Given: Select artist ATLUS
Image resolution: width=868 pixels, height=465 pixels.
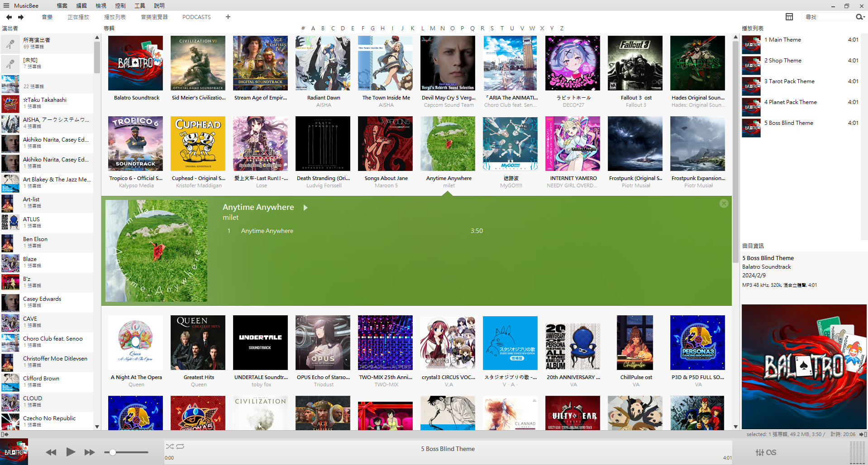Looking at the screenshot, I should click(x=47, y=223).
